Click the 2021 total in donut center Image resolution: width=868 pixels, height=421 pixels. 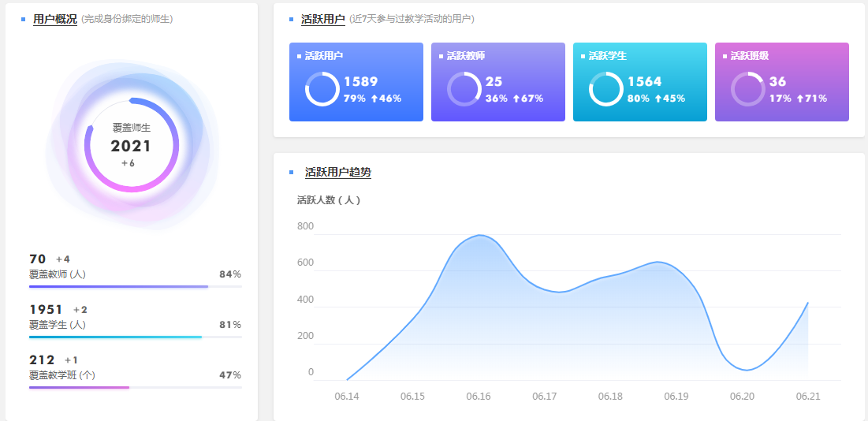click(x=131, y=146)
